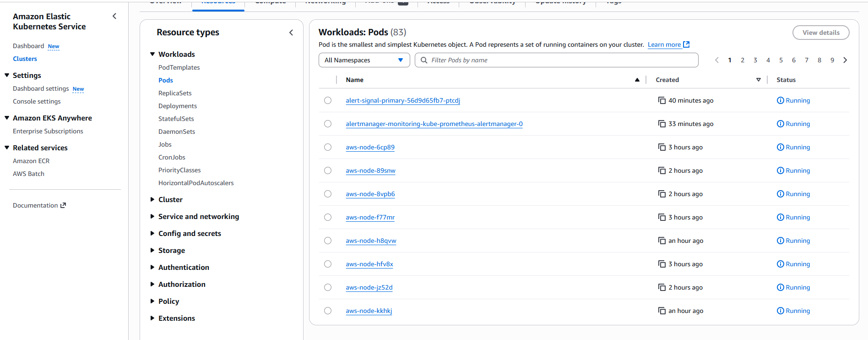Viewport: 868px width, 340px height.
Task: Click the copy icon beside 40 minutes ago
Action: 662,100
